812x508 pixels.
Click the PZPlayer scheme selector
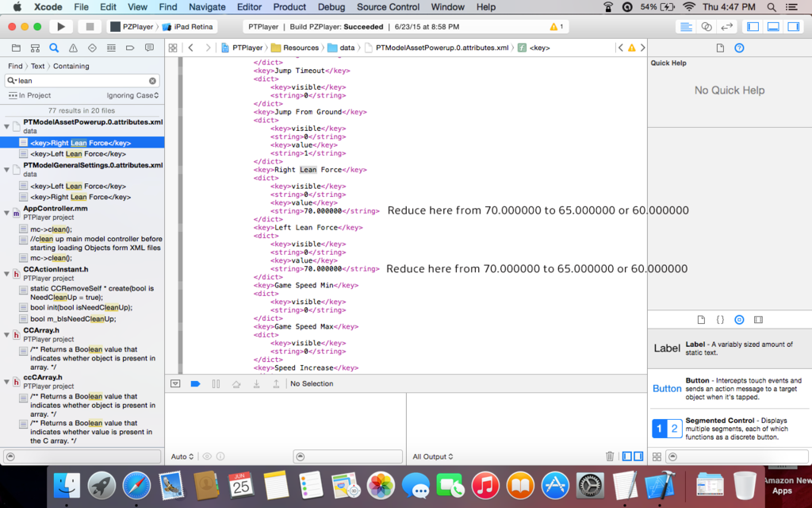pos(132,27)
